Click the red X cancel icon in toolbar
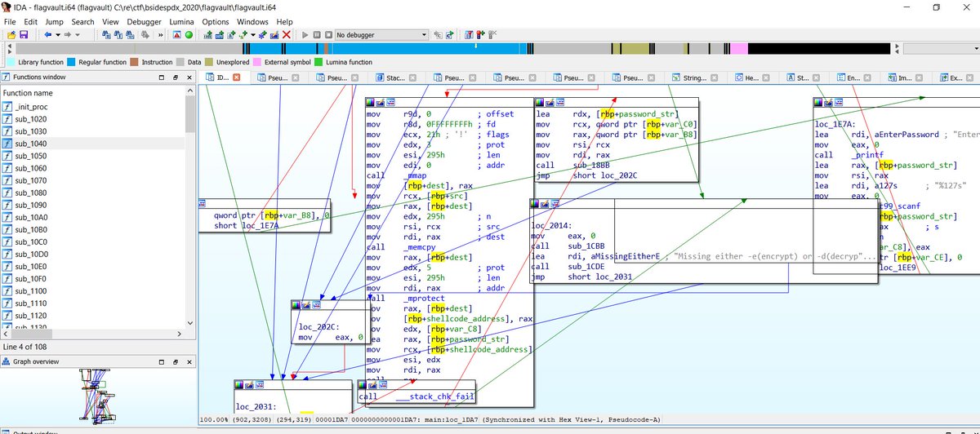The height and width of the screenshot is (434, 980). (287, 35)
